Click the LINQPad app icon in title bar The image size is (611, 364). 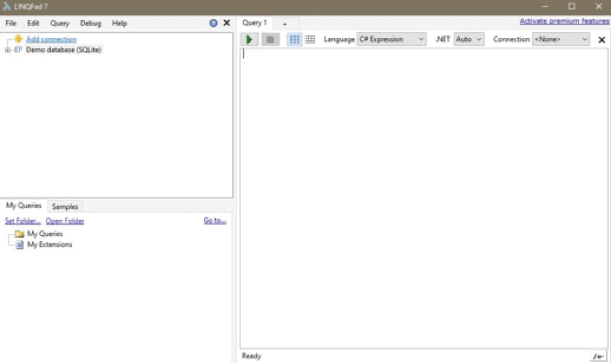click(6, 6)
